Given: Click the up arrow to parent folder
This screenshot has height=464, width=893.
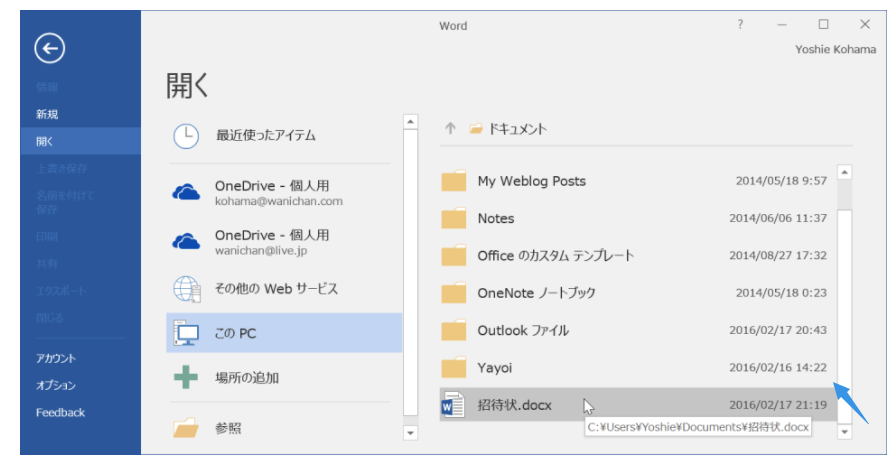Looking at the screenshot, I should (450, 129).
